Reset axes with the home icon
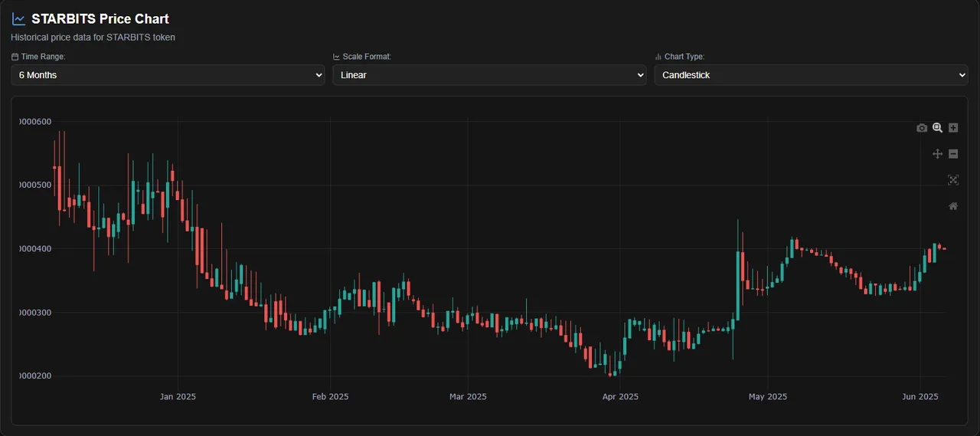 (953, 206)
